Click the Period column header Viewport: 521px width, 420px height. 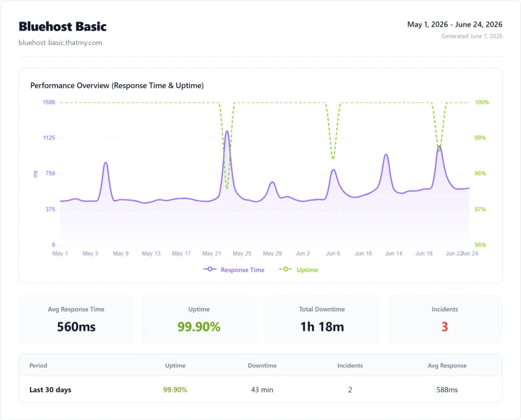coord(38,365)
